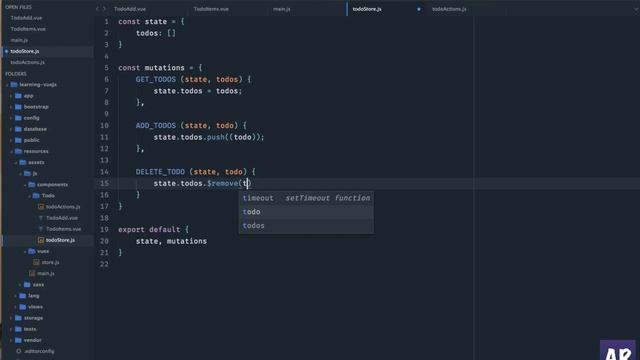Expand the public folder arrow

pyautogui.click(x=11, y=140)
